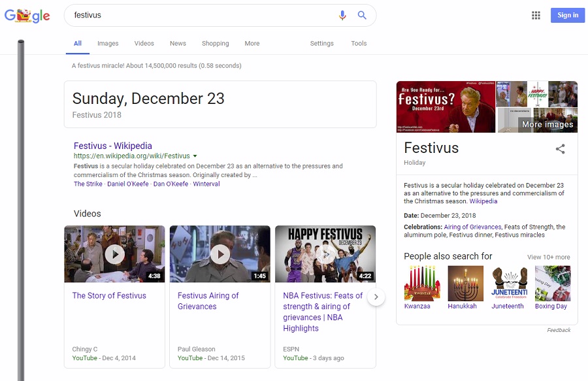Click the Chingy C uploader label
The height and width of the screenshot is (381, 588).
[85, 349]
